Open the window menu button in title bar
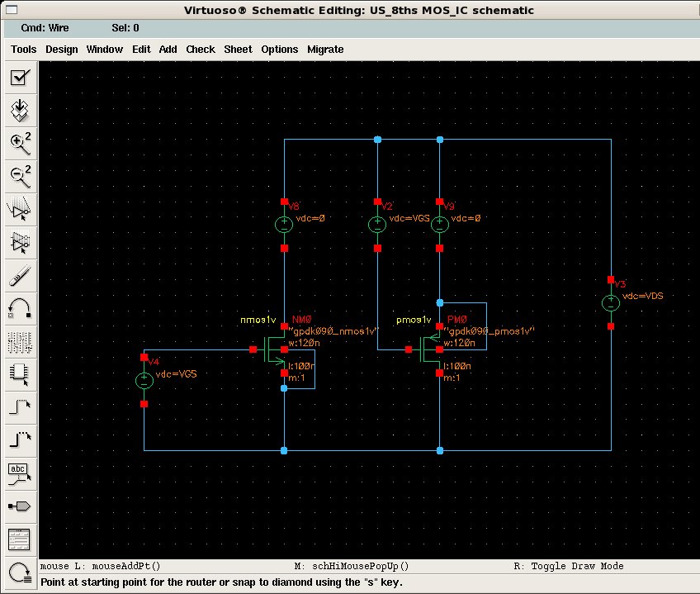700x594 pixels. (12, 9)
